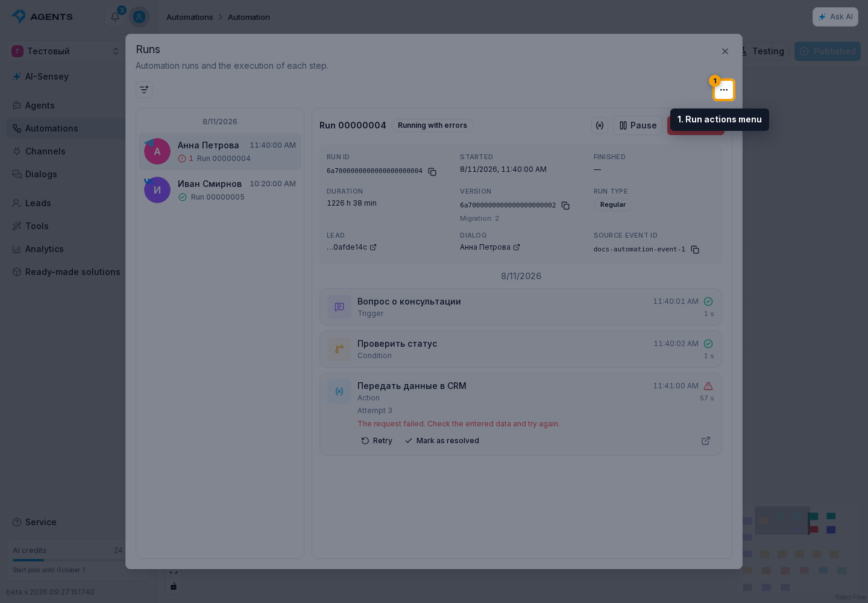Screen dimensions: 868x603
Task: Open the notifications bell
Action: [x=115, y=16]
